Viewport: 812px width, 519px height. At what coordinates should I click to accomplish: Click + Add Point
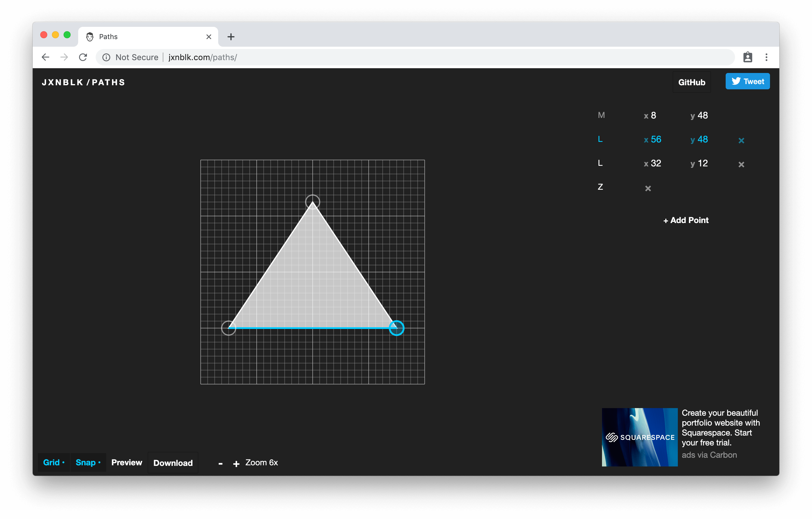point(685,220)
